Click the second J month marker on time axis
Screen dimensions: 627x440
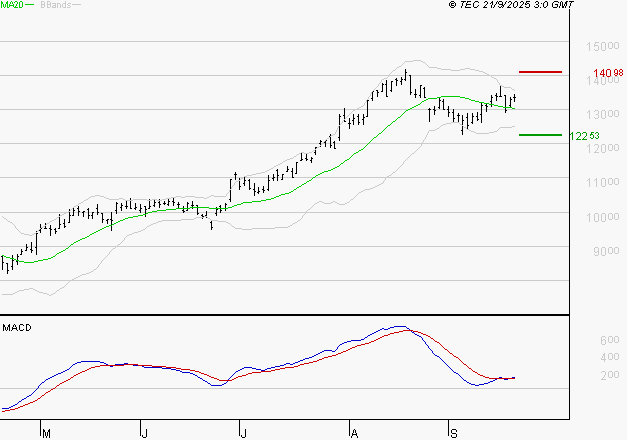pos(243,433)
